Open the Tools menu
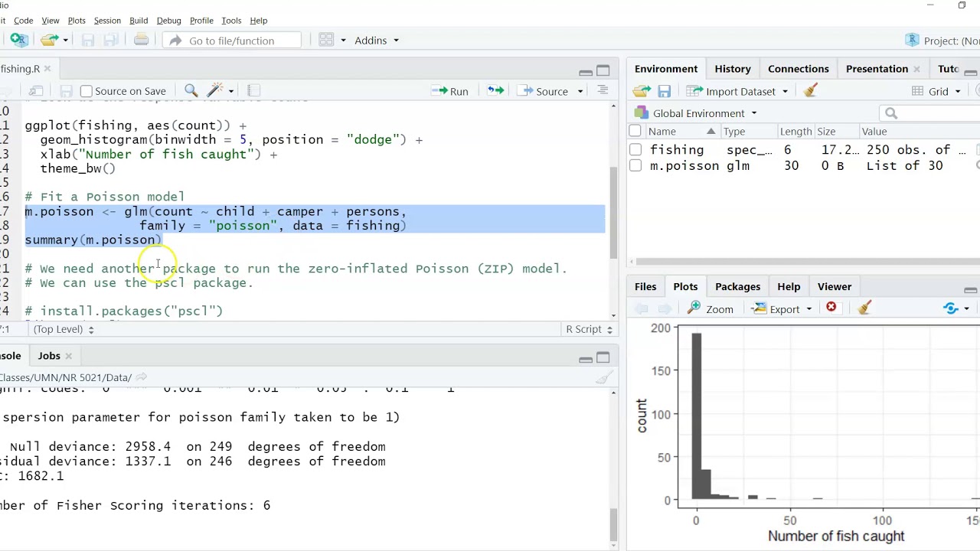 point(231,21)
